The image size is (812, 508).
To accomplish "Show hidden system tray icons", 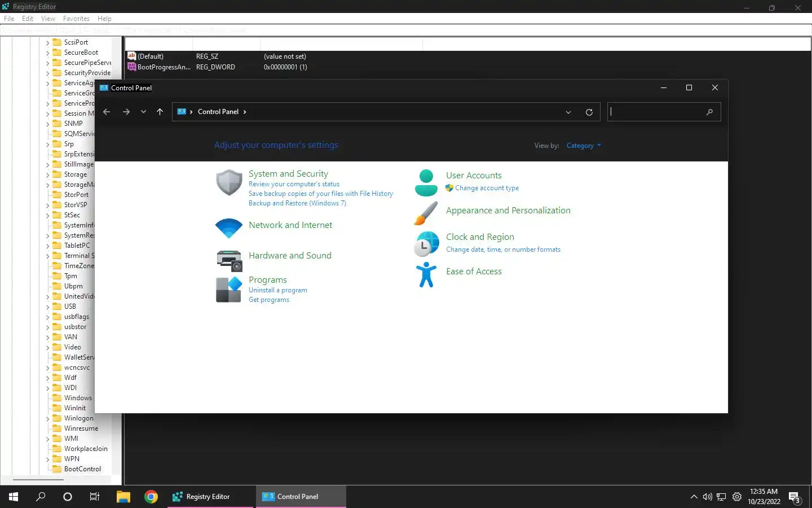I will 694,497.
